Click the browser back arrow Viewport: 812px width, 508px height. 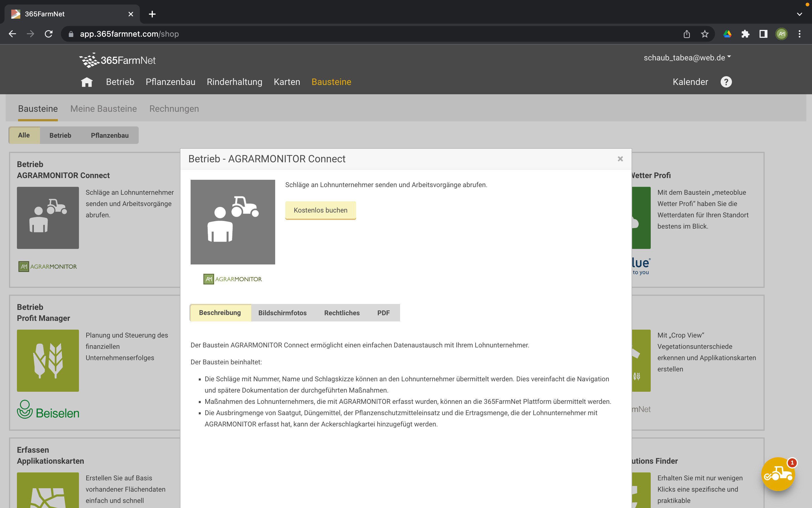[x=12, y=34]
